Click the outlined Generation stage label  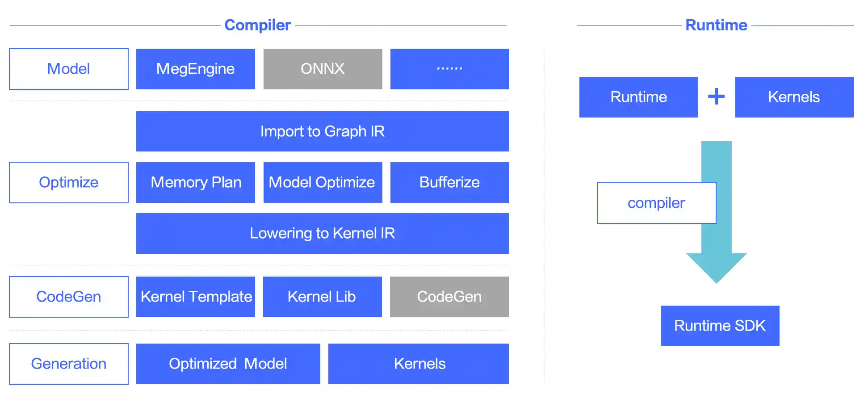tap(69, 364)
